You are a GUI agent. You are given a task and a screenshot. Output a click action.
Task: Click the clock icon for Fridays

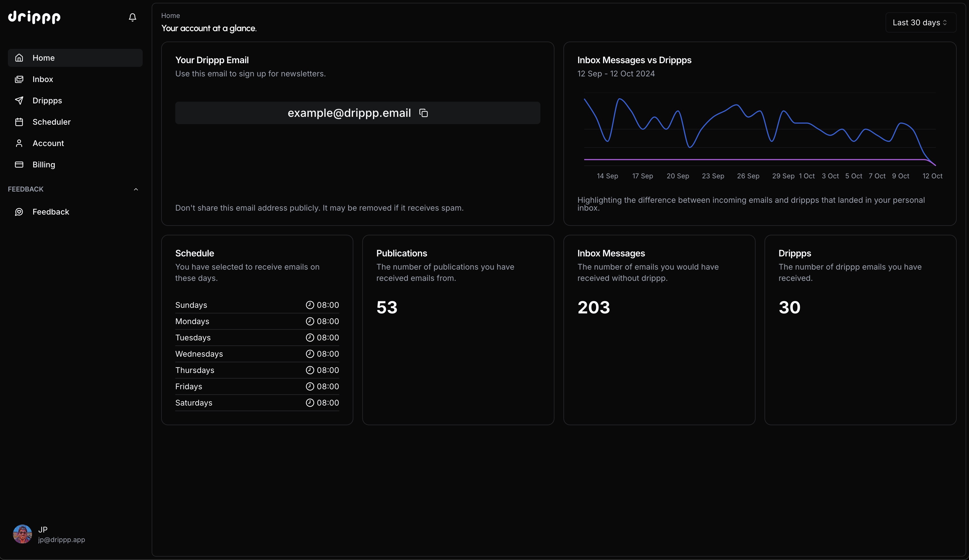point(310,386)
